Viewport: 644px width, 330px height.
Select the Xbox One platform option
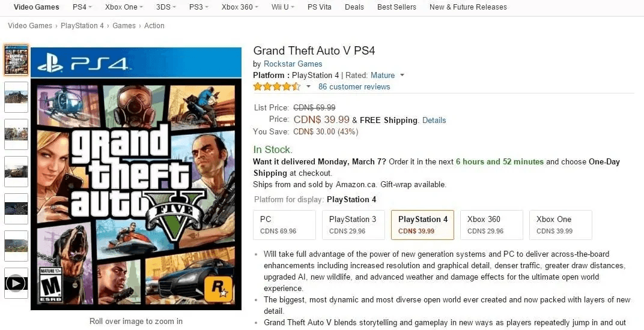click(x=560, y=225)
